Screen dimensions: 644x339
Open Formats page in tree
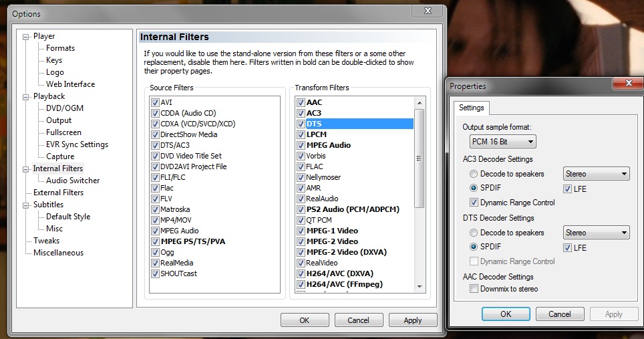60,48
